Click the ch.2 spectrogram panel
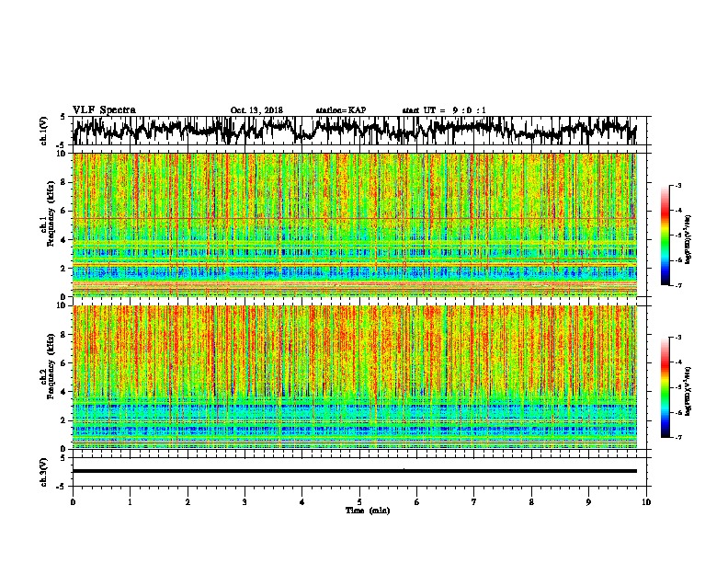This screenshot has height=563, width=728. [x=355, y=377]
